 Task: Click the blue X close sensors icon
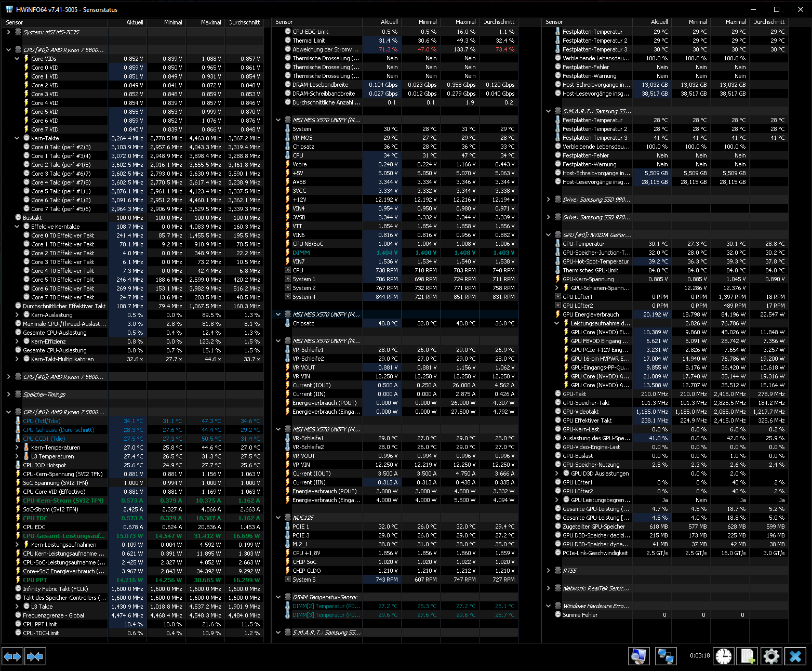pos(795,656)
